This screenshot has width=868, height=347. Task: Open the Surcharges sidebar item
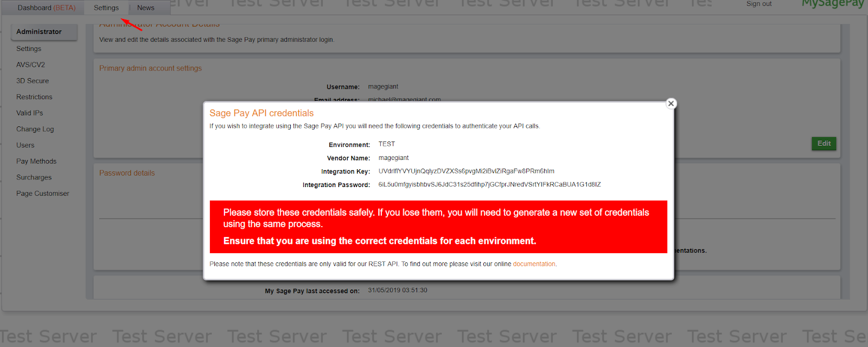(34, 177)
